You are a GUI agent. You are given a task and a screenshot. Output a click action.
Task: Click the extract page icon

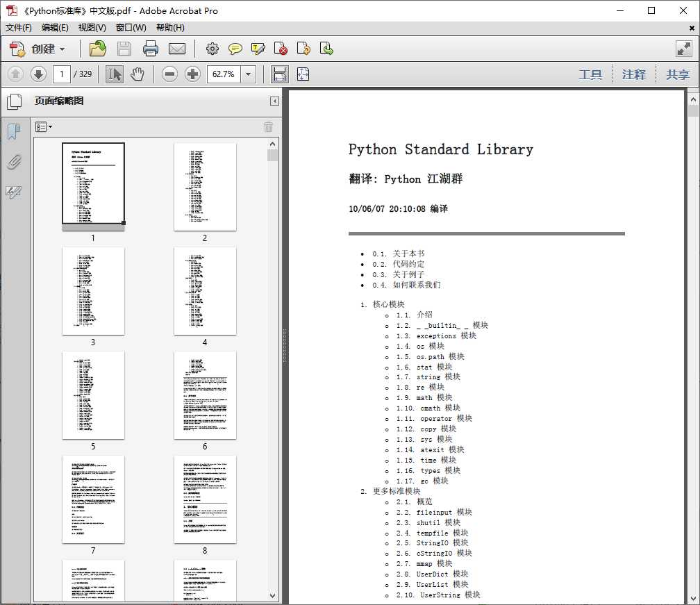click(326, 49)
